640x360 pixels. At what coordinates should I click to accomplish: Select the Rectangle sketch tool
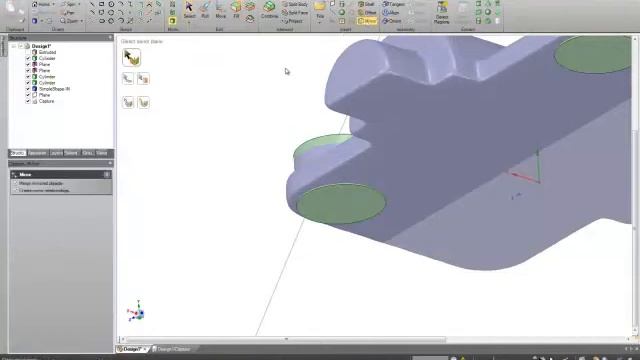click(x=102, y=4)
